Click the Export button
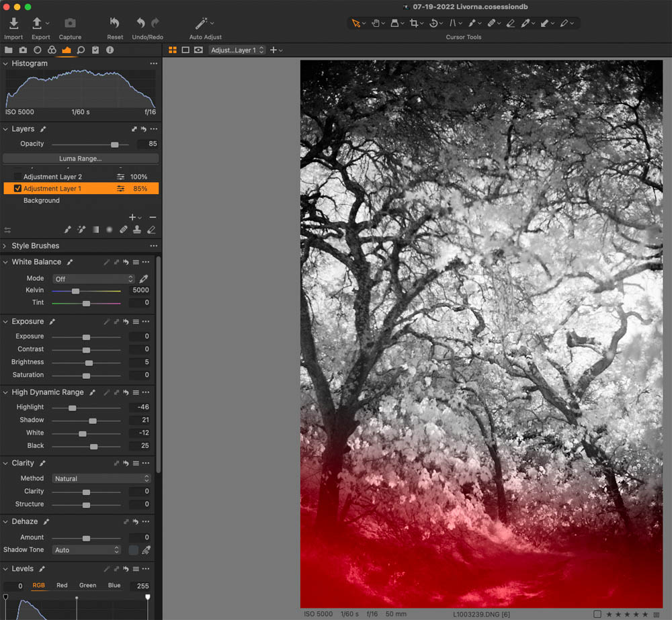Image resolution: width=672 pixels, height=620 pixels. point(41,28)
